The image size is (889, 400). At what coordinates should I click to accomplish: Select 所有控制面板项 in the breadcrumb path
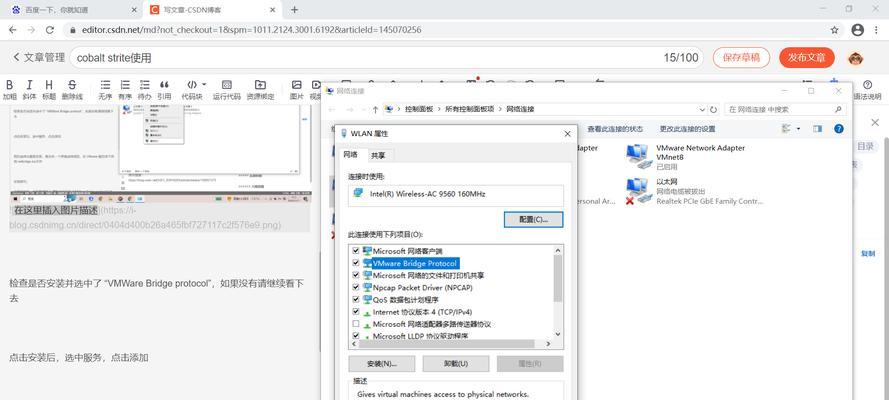tap(469, 109)
